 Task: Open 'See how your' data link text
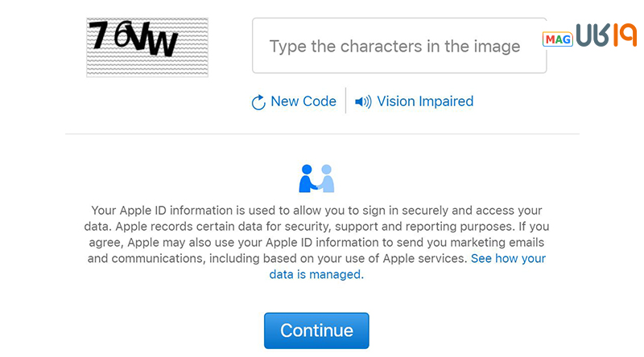(x=508, y=258)
